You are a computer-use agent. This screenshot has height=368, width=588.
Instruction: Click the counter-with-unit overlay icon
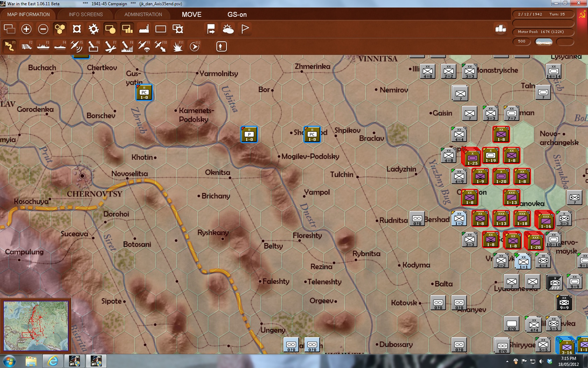coord(178,29)
